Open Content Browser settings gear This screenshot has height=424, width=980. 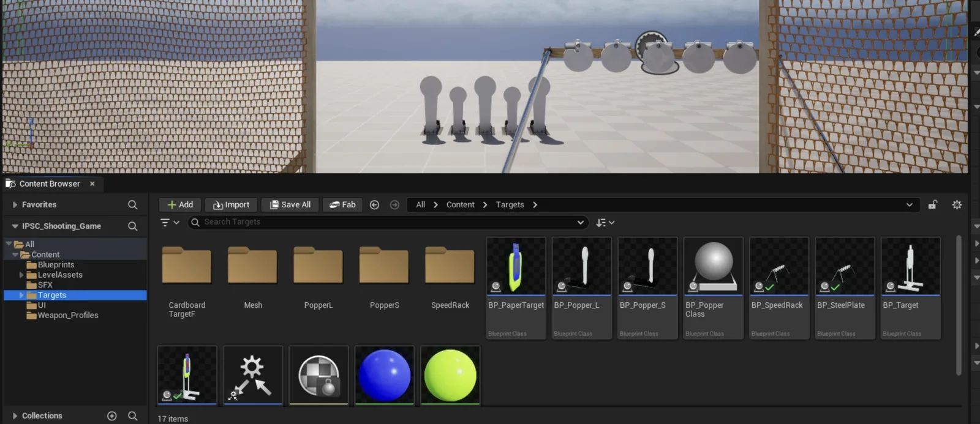click(x=957, y=205)
